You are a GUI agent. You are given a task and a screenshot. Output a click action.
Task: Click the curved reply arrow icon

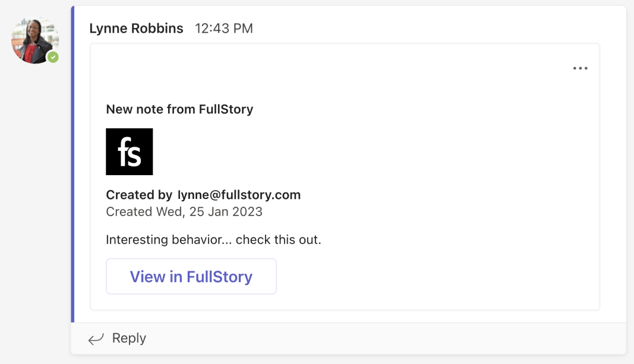click(96, 338)
